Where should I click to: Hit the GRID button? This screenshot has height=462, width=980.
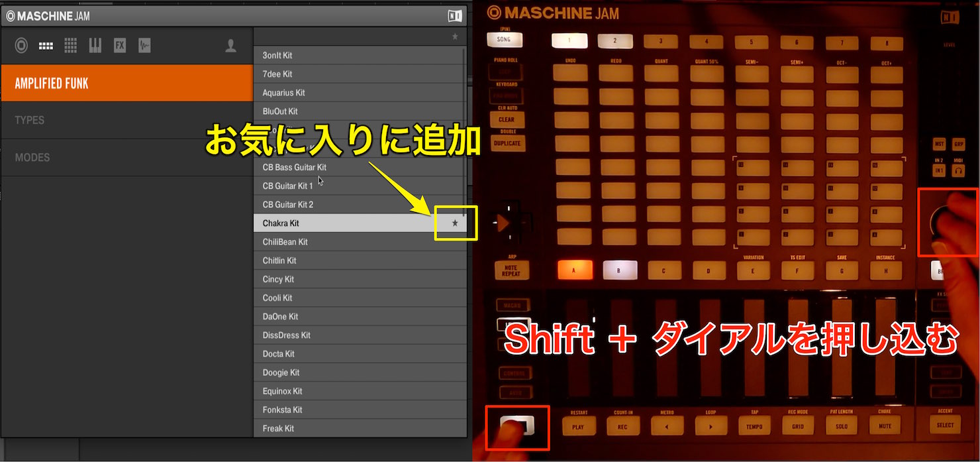(798, 426)
